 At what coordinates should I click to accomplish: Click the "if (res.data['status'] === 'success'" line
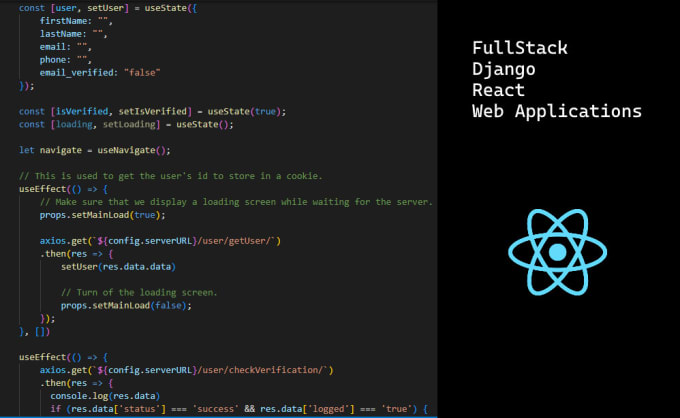[239, 409]
